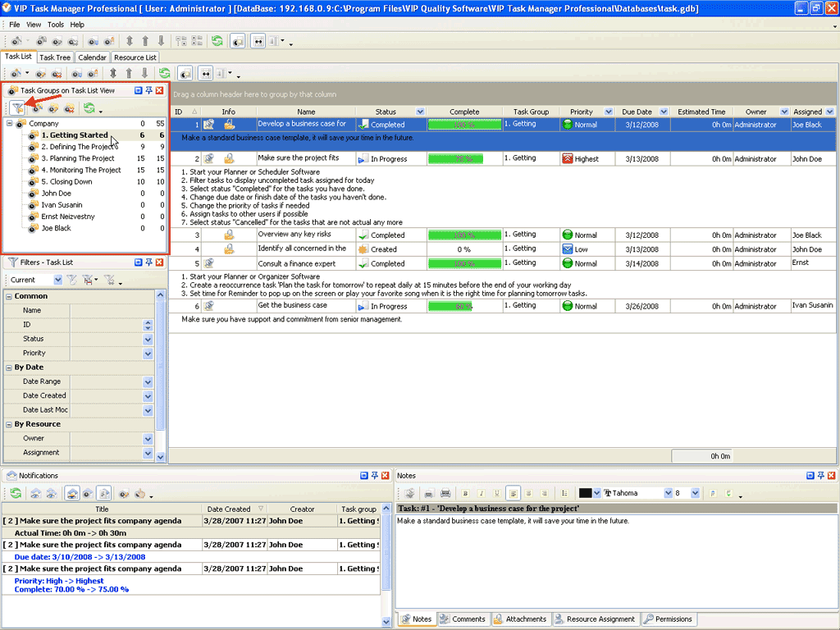
Task: Toggle column auto-width in Task List tab toolbar
Action: pyautogui.click(x=206, y=73)
